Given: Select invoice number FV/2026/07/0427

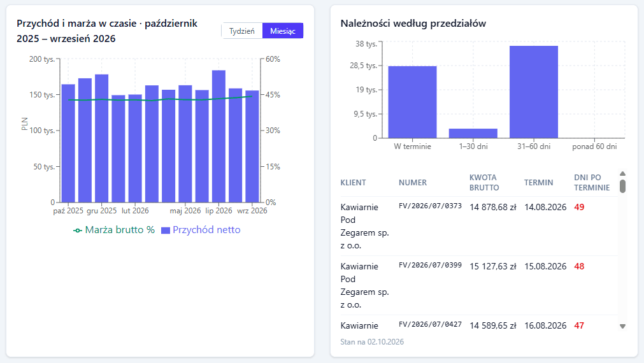Looking at the screenshot, I should pyautogui.click(x=430, y=324).
